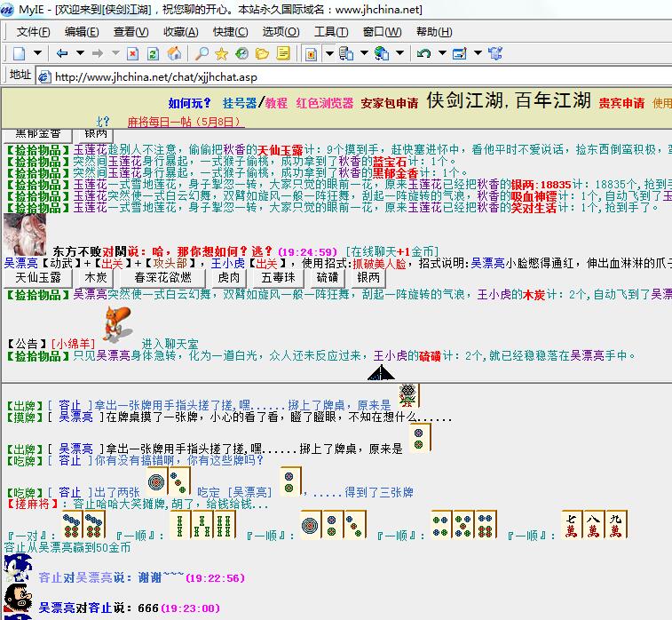This screenshot has width=672, height=620.
Task: Open the 红色浏览器 link
Action: click(x=324, y=103)
